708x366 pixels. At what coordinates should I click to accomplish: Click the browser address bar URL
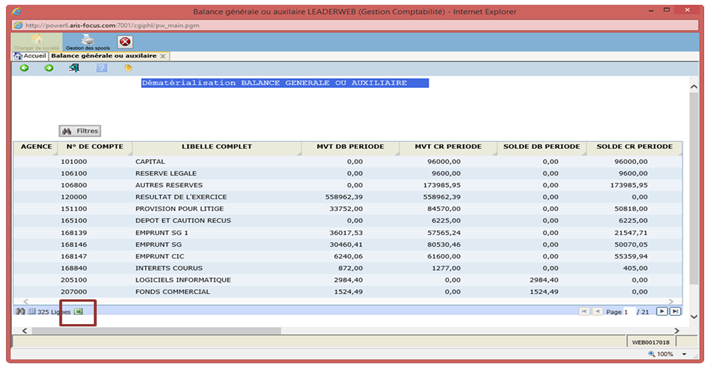(112, 25)
